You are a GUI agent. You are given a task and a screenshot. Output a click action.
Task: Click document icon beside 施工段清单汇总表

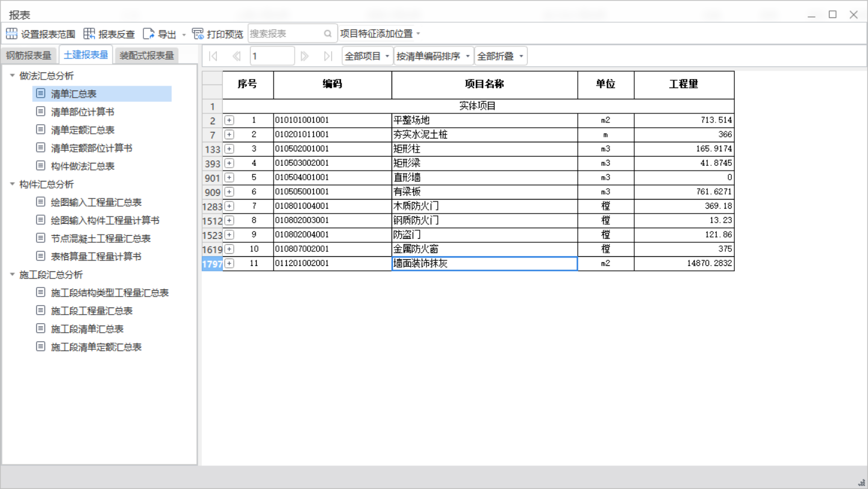click(40, 329)
